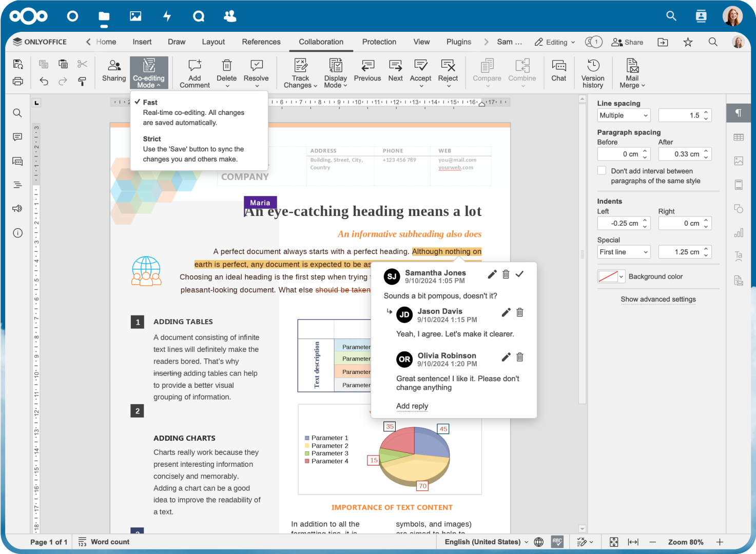Open Image settings in right sidebar
Image resolution: width=756 pixels, height=554 pixels.
coord(738,161)
